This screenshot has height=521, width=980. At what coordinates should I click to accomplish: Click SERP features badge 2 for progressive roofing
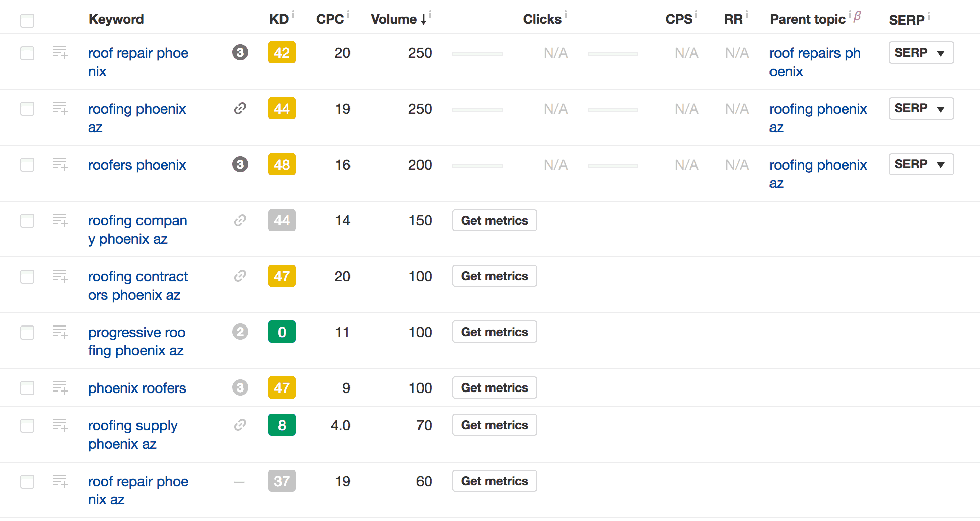pyautogui.click(x=240, y=332)
